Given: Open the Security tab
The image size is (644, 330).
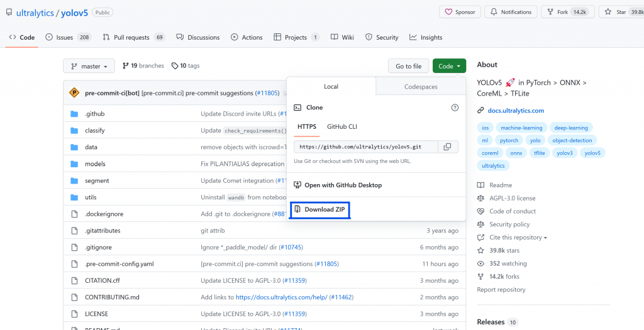Looking at the screenshot, I should tap(382, 37).
